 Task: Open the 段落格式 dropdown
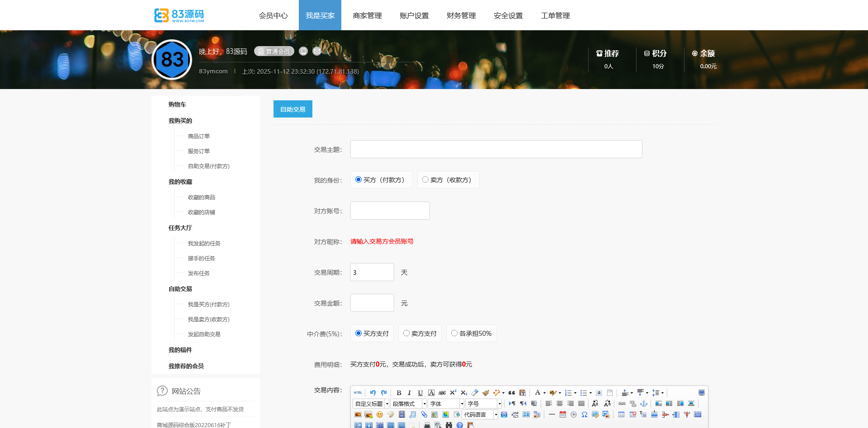tap(409, 404)
